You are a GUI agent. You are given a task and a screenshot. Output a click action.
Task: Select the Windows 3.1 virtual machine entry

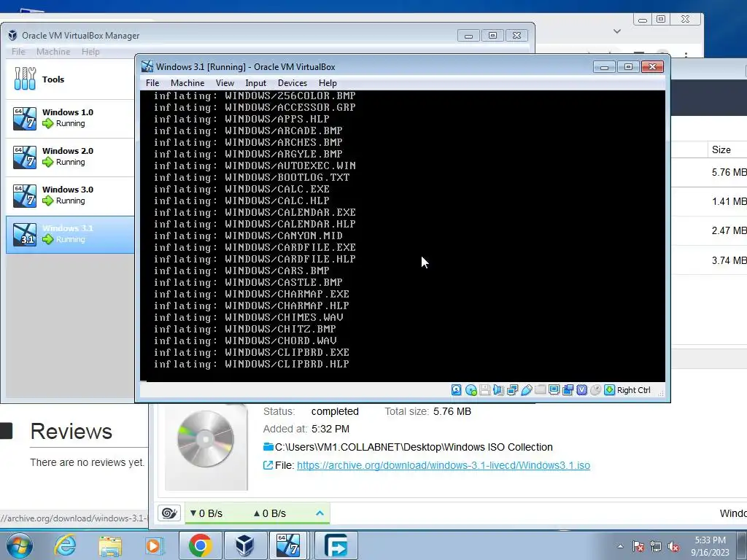(70, 234)
